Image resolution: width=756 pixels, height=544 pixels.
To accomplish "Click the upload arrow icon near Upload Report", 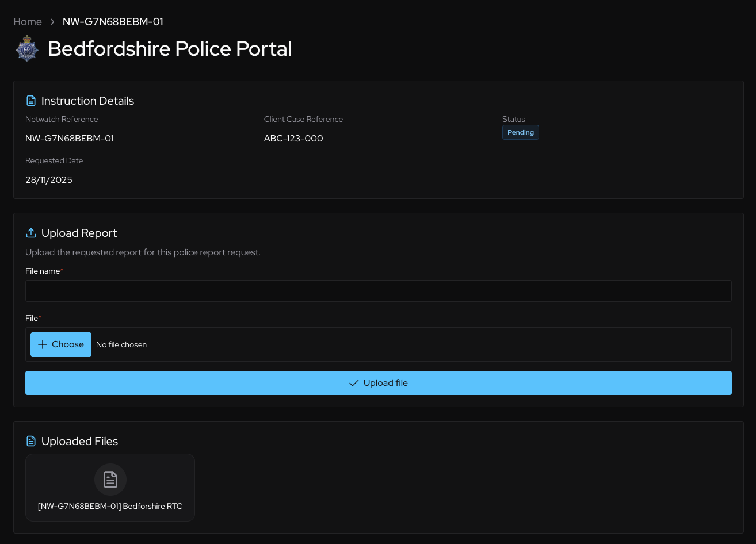I will pos(31,232).
